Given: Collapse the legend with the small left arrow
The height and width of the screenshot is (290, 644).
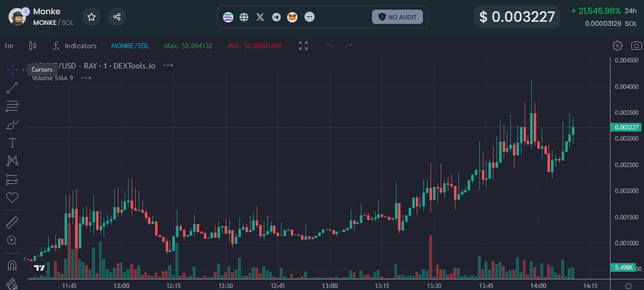Looking at the screenshot, I should pyautogui.click(x=26, y=258).
